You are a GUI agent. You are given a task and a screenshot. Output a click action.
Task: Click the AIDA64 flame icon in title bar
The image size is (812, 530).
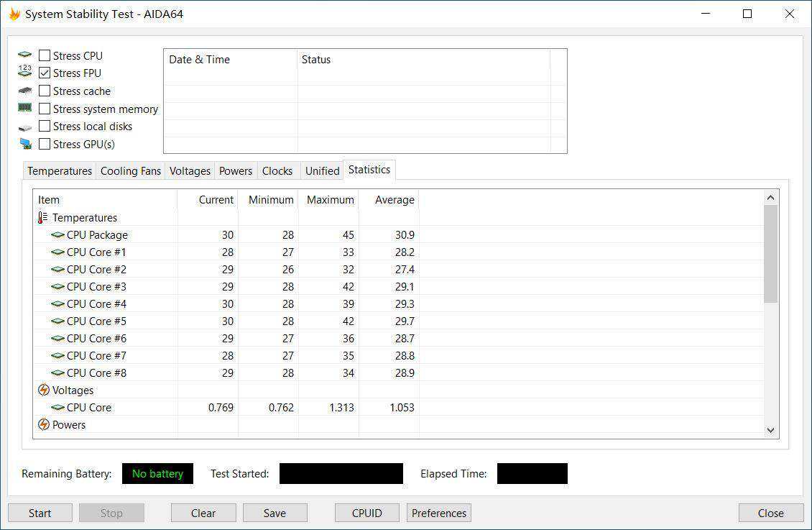(14, 14)
